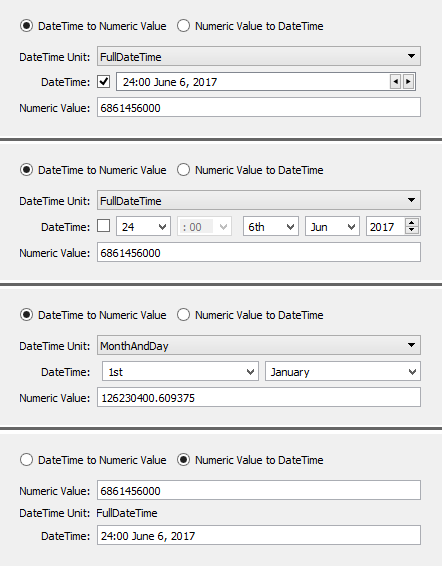Click the left arrow in the first DateTime field
This screenshot has width=442, height=566.
coord(395,82)
